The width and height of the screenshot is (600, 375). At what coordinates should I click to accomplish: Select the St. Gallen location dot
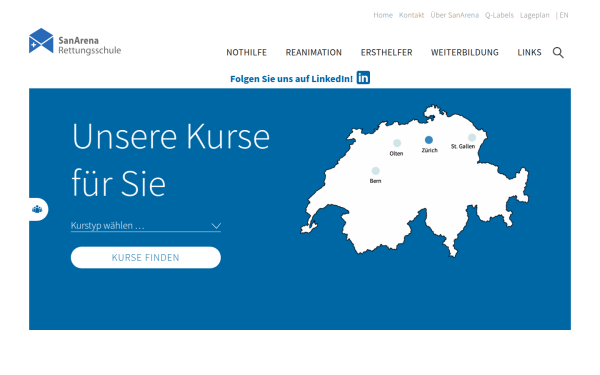point(472,137)
